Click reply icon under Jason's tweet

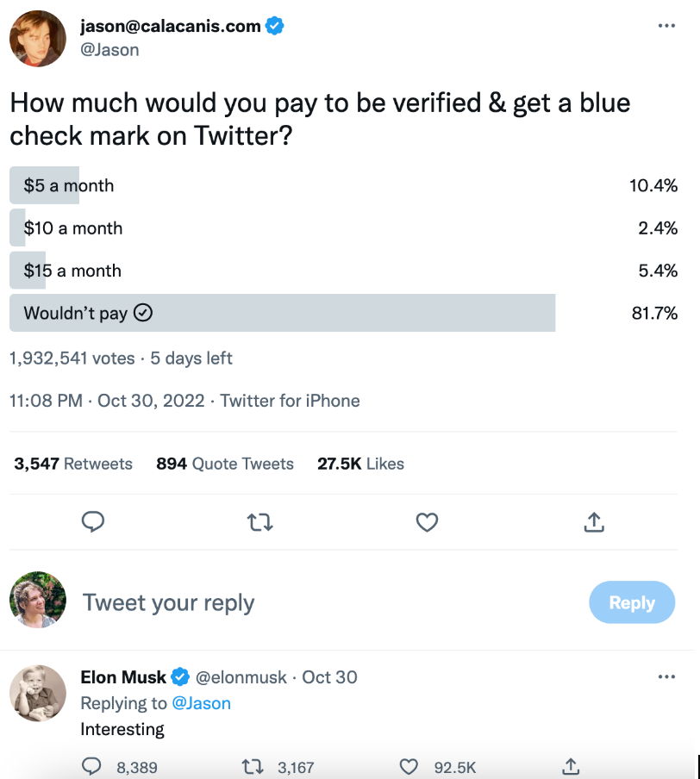pyautogui.click(x=93, y=521)
